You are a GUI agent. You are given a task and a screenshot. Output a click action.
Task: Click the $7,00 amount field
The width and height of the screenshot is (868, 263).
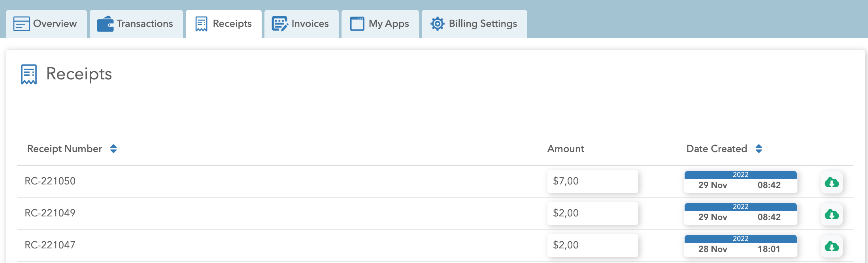tap(593, 181)
